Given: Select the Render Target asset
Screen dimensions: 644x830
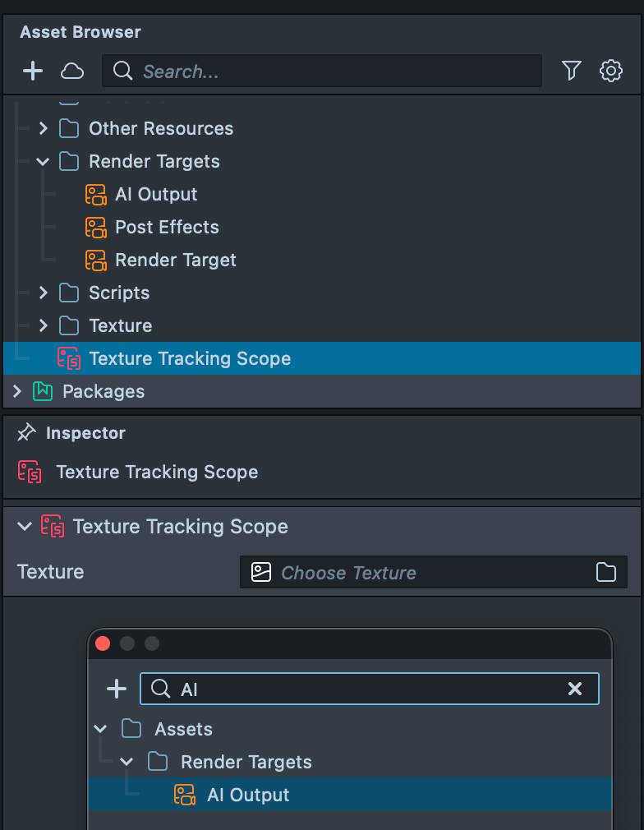Looking at the screenshot, I should 175,260.
